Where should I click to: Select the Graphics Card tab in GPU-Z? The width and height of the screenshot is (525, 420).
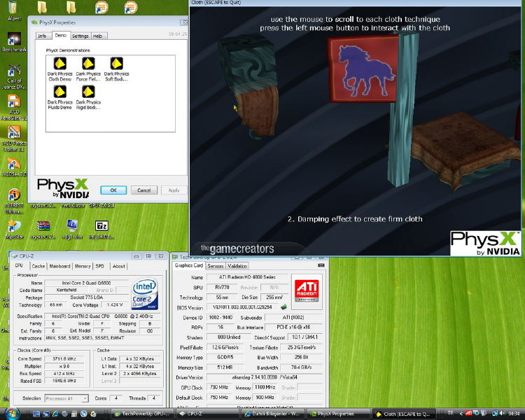[189, 265]
